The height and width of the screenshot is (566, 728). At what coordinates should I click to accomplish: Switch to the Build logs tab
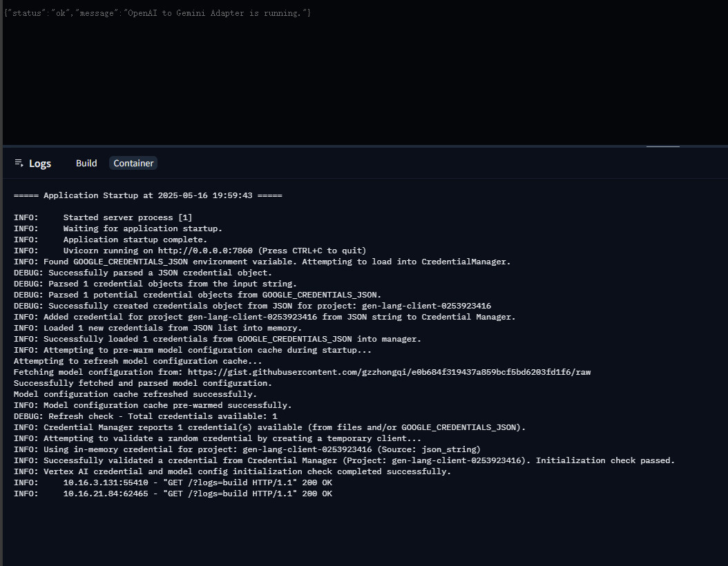[x=86, y=163]
